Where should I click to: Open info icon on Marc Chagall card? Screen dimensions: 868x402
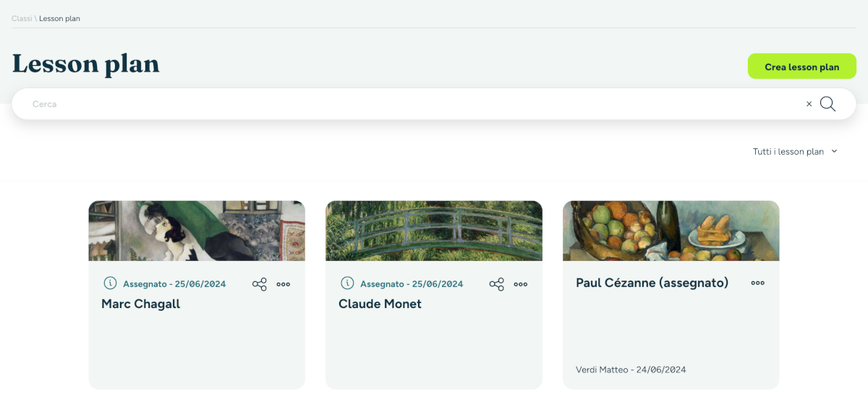110,283
